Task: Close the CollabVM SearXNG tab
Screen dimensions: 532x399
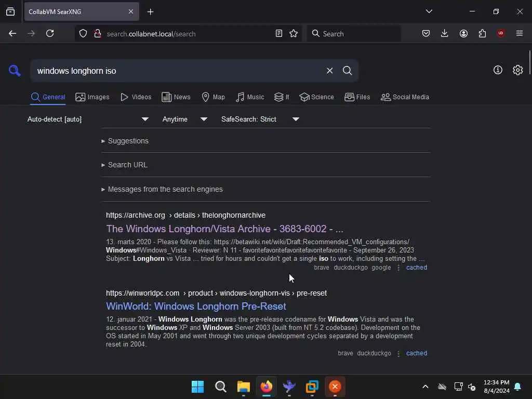Action: [130, 11]
